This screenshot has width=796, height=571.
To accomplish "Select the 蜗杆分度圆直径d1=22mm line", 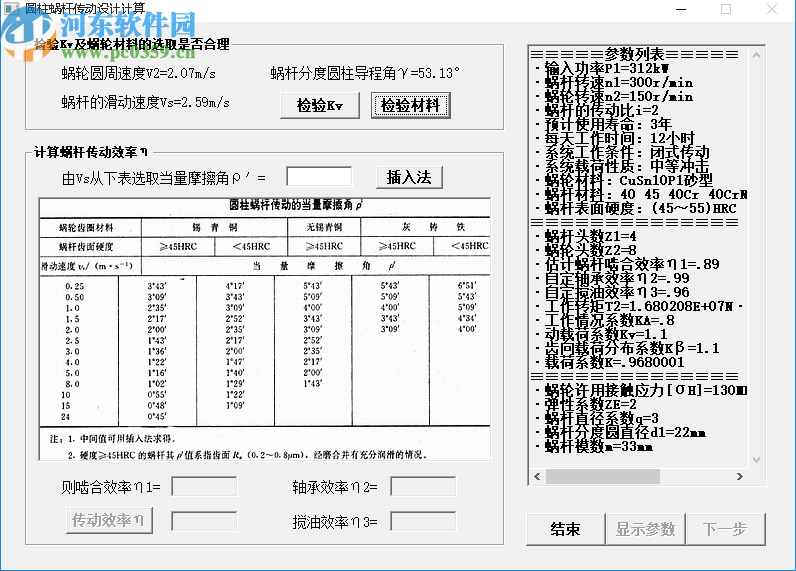I will (620, 432).
